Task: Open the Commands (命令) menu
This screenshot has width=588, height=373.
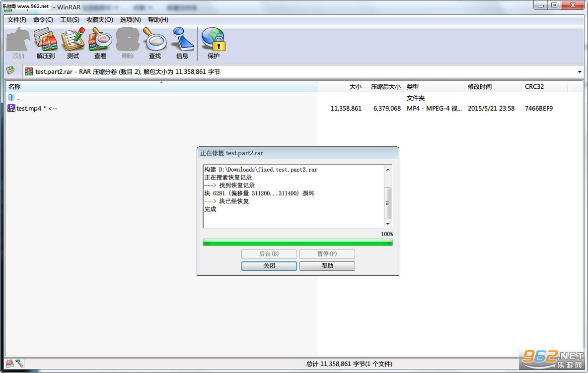Action: coord(43,20)
